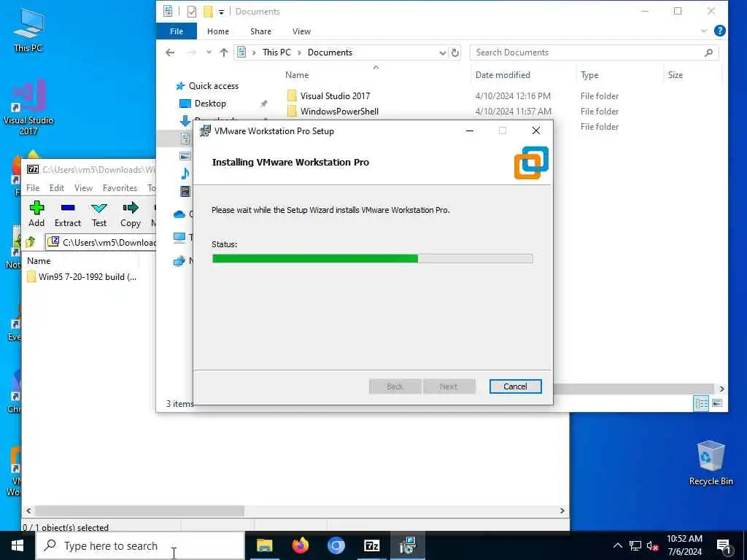Viewport: 747px width, 560px height.
Task: Click the search magnifier in Search Documents
Action: tap(708, 52)
